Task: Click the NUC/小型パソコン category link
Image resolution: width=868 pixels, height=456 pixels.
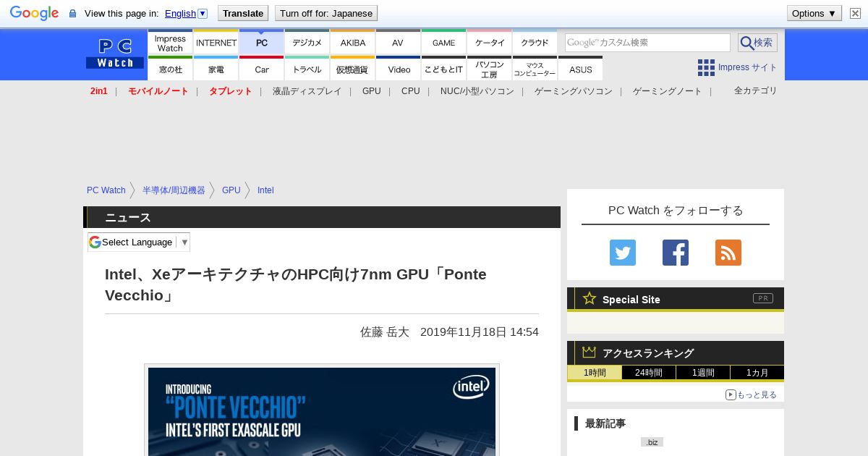Action: 477,91
